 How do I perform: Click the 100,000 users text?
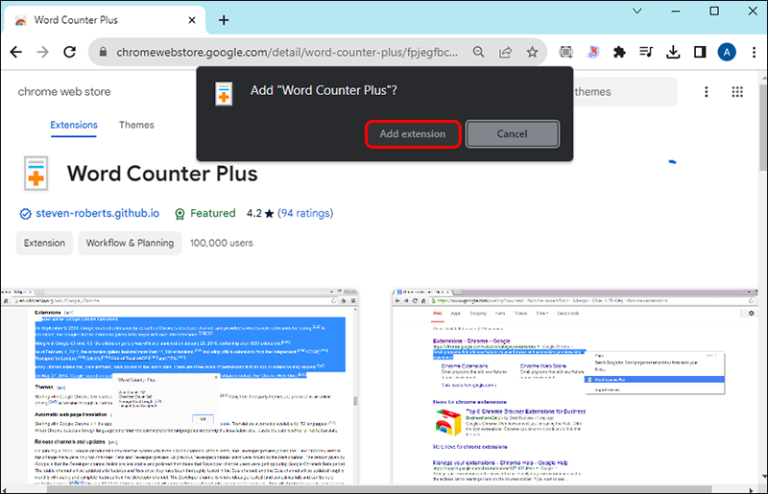pyautogui.click(x=221, y=243)
